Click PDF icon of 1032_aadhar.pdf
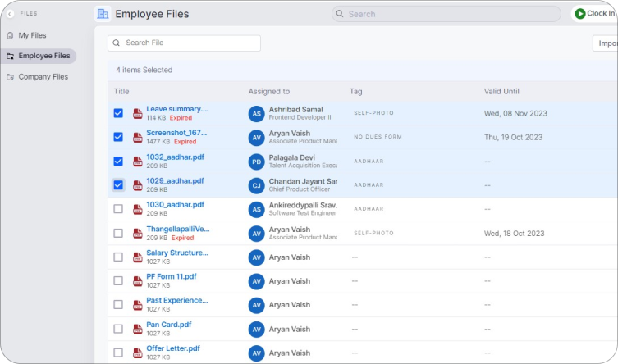 pyautogui.click(x=138, y=162)
